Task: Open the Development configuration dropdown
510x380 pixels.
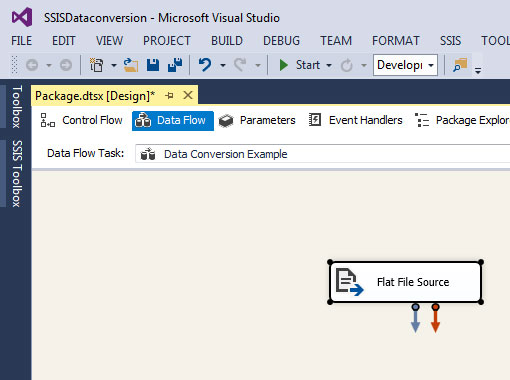Action: [x=405, y=65]
